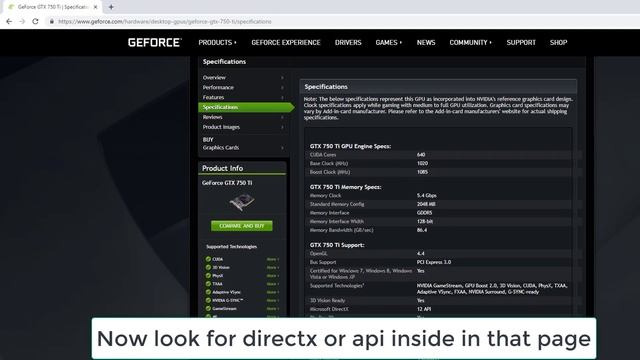Viewport: 640px width, 360px height.
Task: Click the green check icon next to CUDA
Action: pos(208,259)
